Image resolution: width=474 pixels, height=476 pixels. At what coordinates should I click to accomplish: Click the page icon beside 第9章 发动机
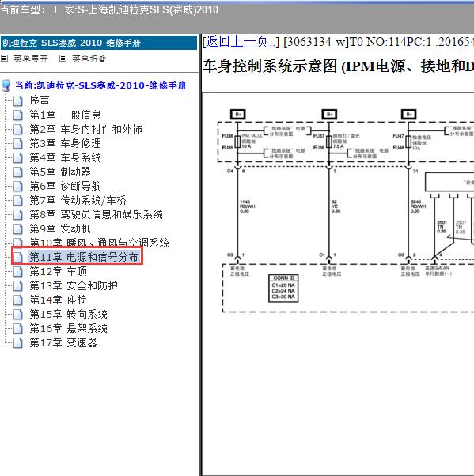(18, 229)
